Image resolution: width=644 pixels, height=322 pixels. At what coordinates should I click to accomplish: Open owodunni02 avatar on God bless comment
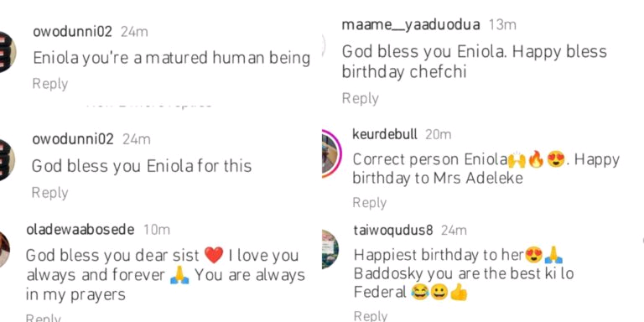(x=8, y=160)
